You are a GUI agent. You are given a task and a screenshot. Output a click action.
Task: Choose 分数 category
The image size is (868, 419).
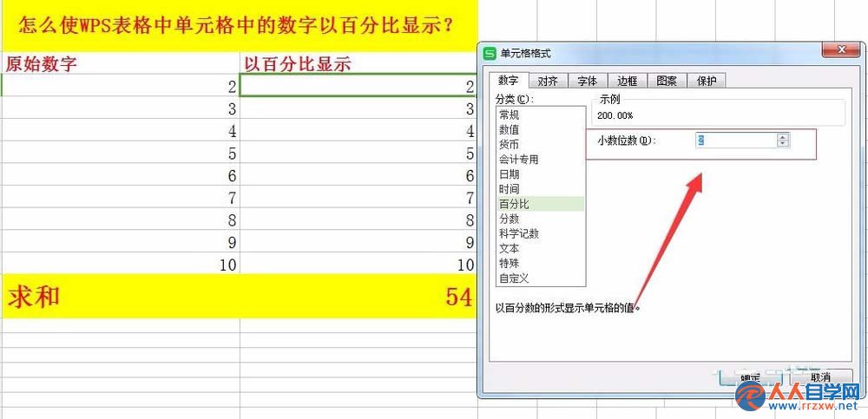[x=540, y=219]
